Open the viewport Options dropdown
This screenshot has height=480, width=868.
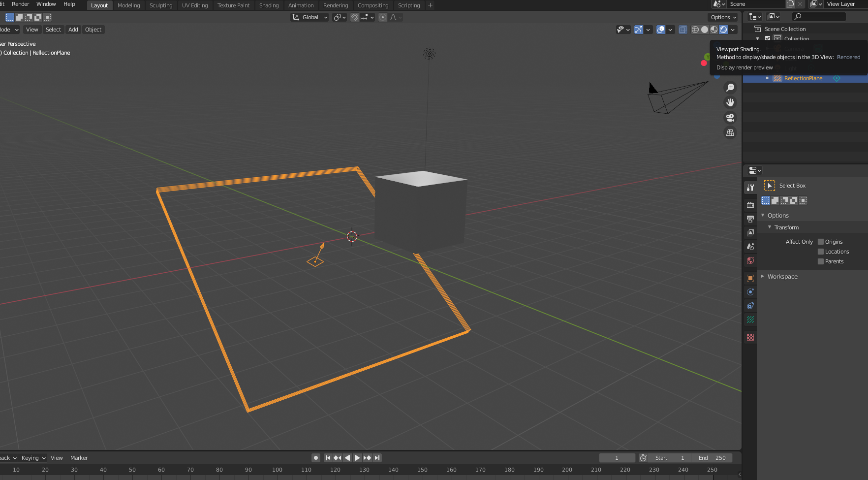(x=723, y=17)
